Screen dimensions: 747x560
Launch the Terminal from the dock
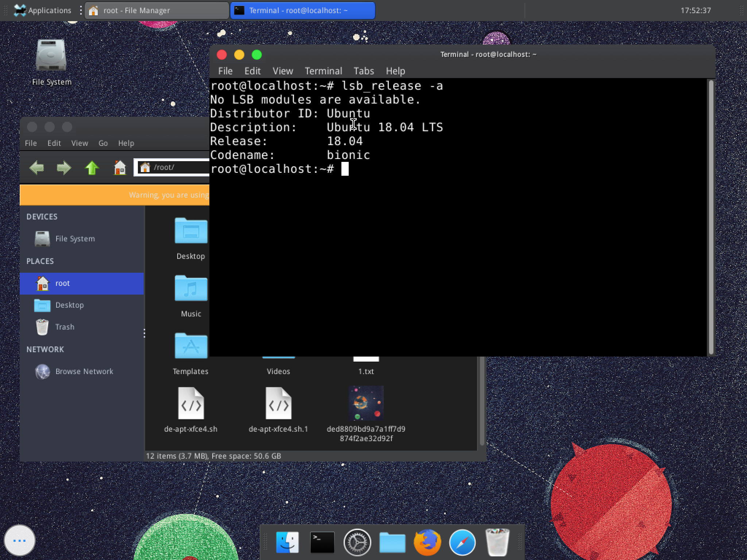tap(322, 542)
